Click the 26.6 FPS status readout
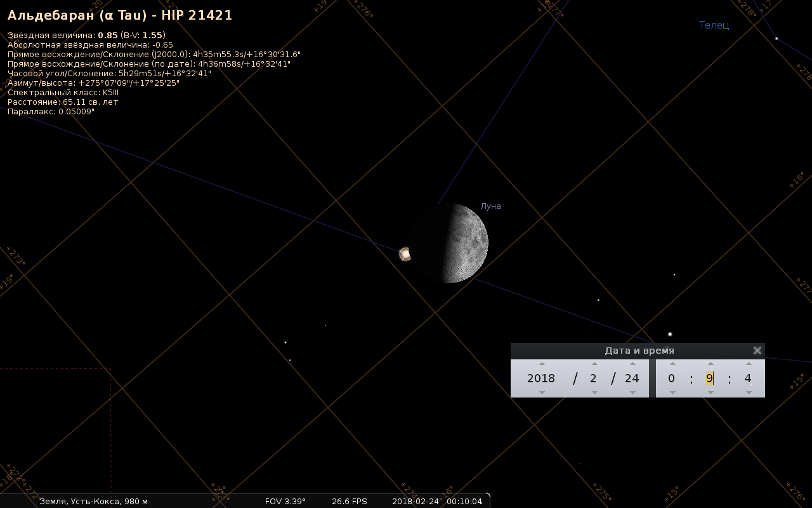 click(350, 502)
